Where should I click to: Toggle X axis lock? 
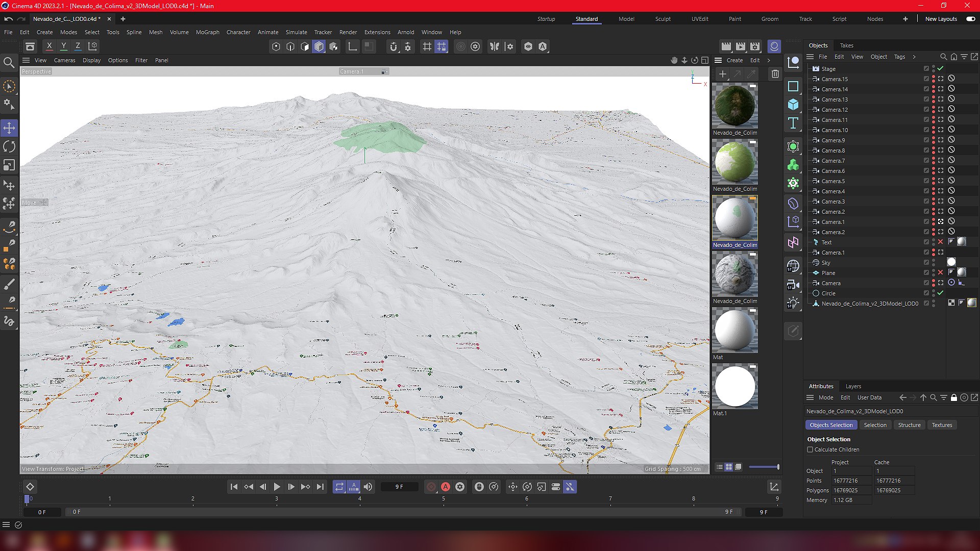(x=50, y=46)
